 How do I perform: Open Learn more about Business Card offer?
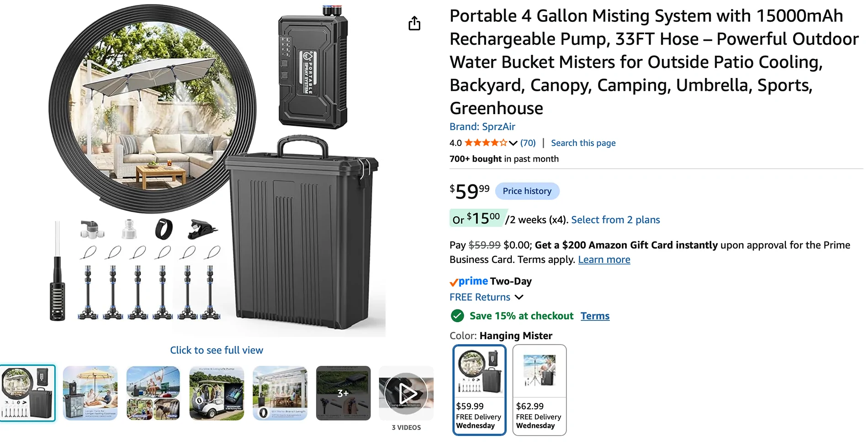(604, 259)
